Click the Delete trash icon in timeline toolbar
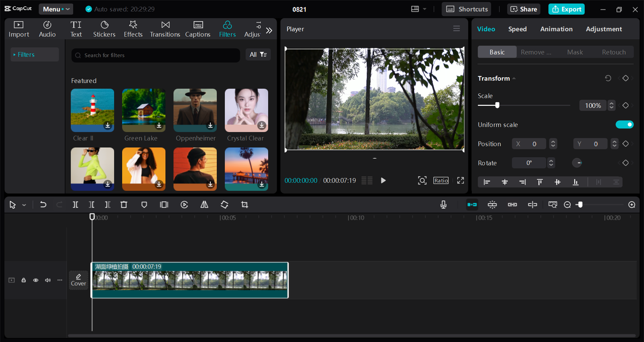This screenshot has width=644, height=342. (124, 205)
